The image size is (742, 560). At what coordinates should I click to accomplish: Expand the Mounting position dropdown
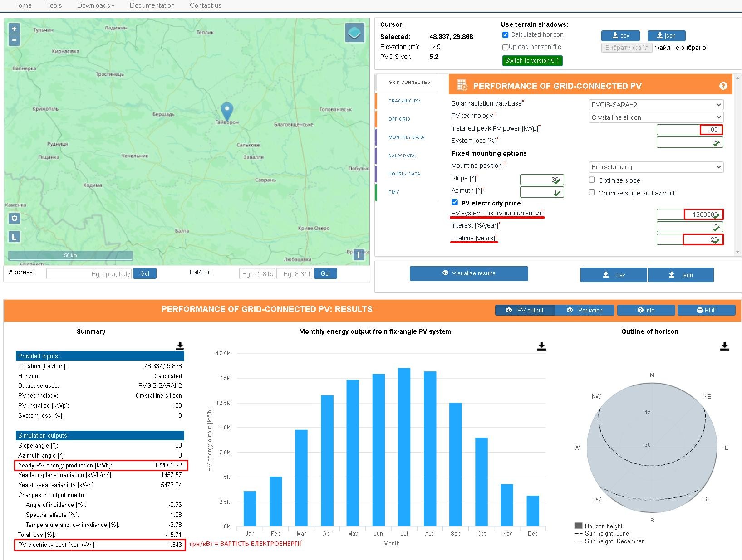click(655, 167)
